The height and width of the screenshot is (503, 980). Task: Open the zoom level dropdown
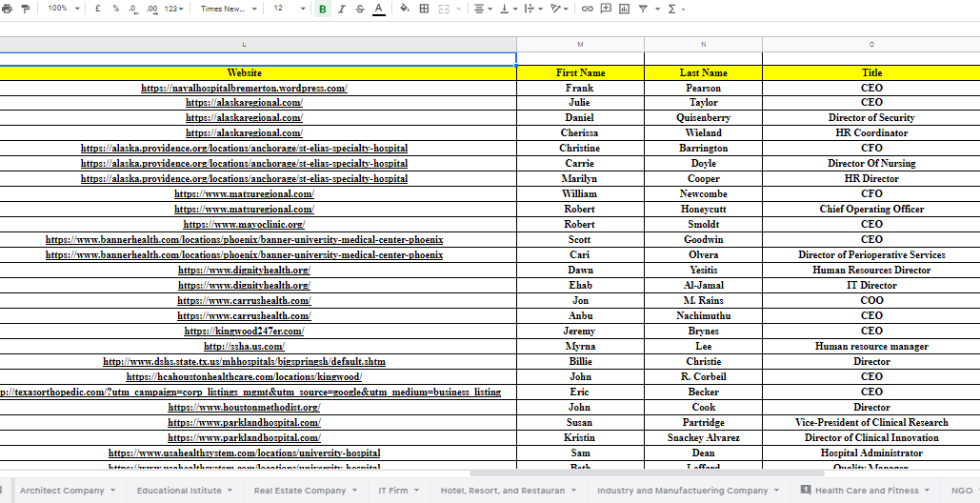coord(64,9)
